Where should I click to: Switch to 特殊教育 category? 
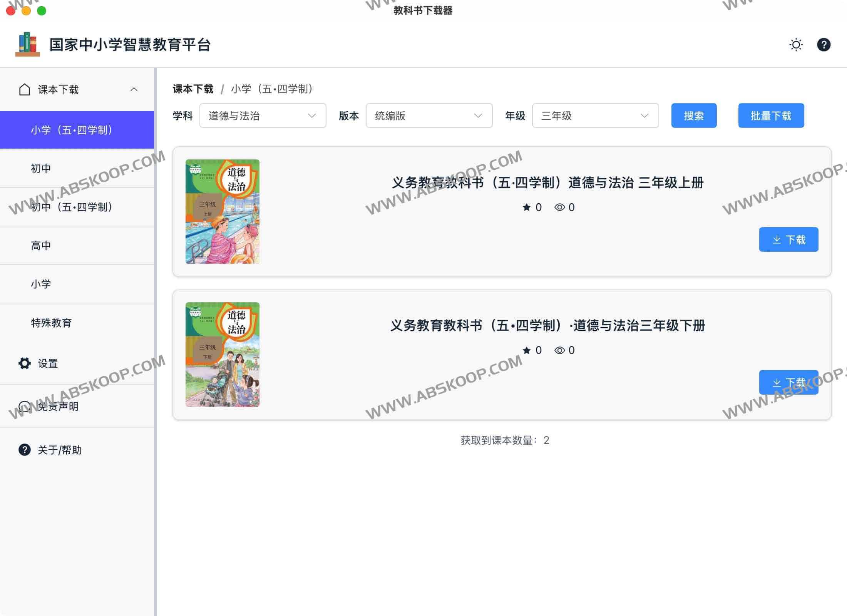tap(51, 323)
